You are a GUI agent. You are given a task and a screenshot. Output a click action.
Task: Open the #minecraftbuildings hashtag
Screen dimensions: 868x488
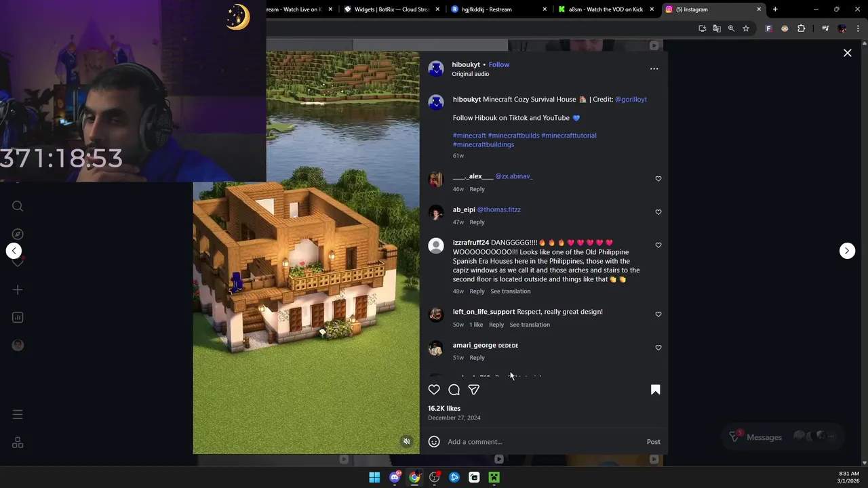[x=484, y=144]
